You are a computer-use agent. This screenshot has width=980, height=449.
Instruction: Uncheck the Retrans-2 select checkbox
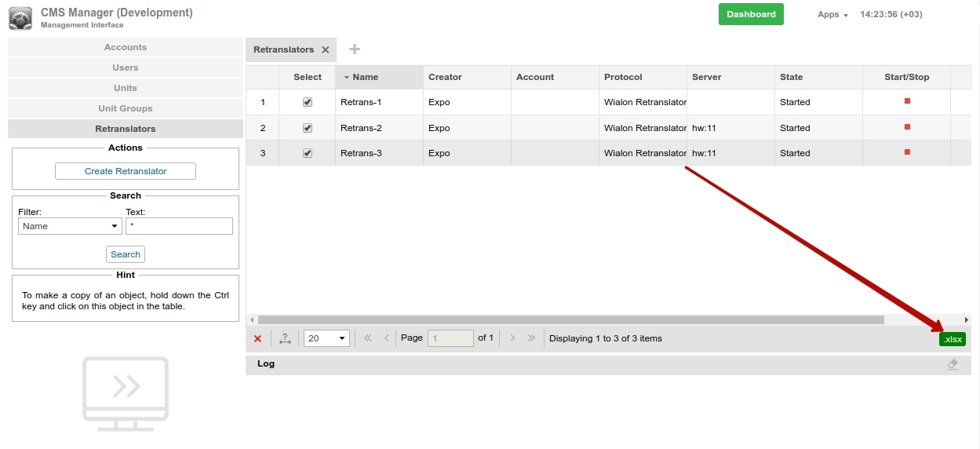(x=308, y=128)
